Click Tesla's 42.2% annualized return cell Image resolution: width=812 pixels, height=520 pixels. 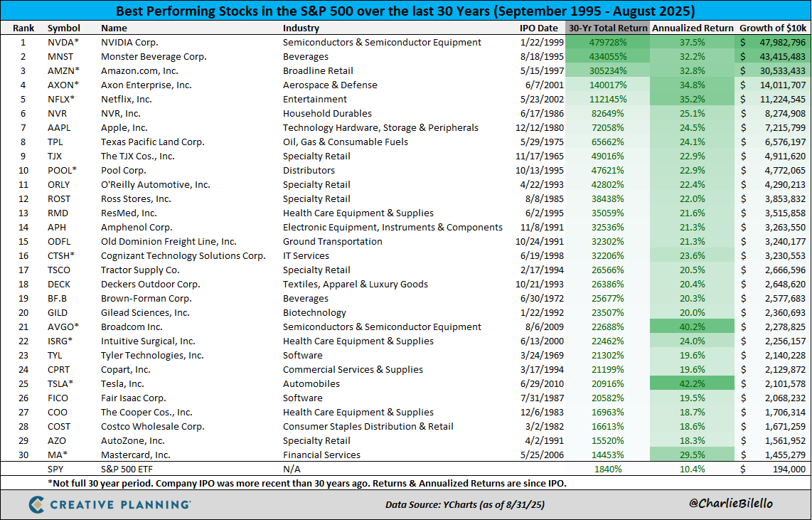pos(693,384)
